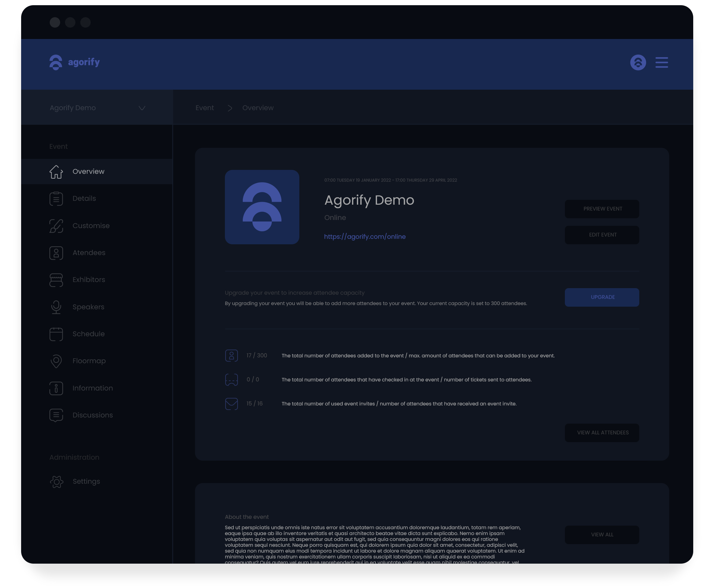Click the Preview Event button
Image resolution: width=715 pixels, height=588 pixels.
click(x=602, y=209)
